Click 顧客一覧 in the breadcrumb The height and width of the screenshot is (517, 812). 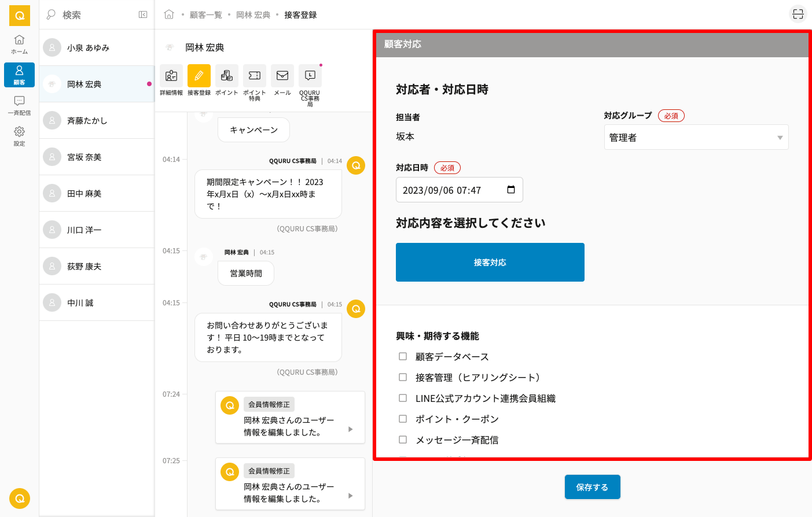coord(205,15)
